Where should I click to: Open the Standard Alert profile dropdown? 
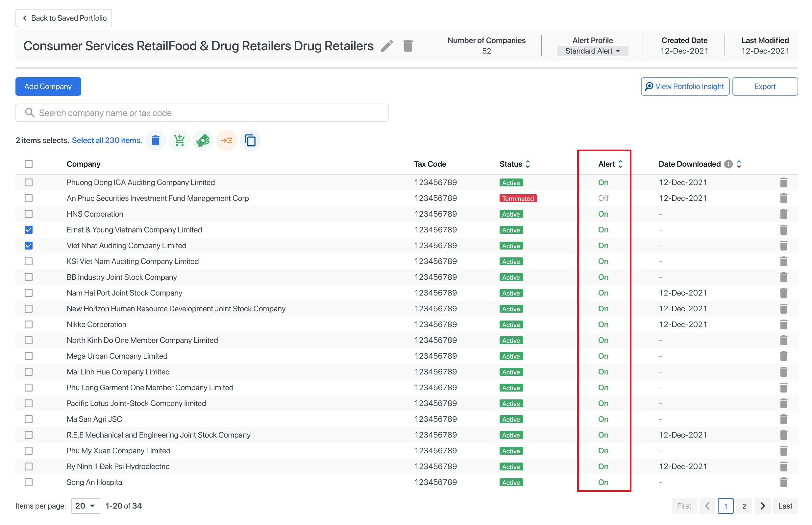point(592,51)
